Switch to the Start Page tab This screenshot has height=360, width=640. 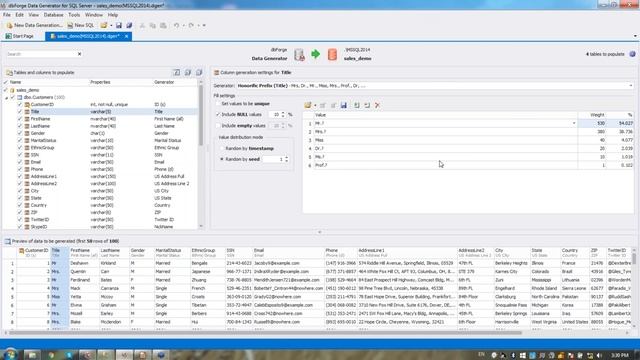click(19, 36)
